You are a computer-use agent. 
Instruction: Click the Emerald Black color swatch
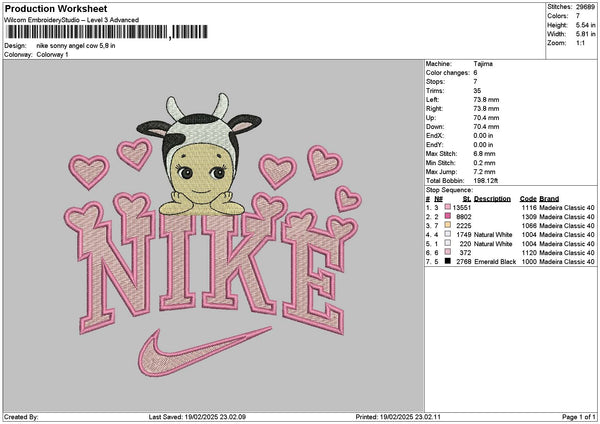pos(447,261)
